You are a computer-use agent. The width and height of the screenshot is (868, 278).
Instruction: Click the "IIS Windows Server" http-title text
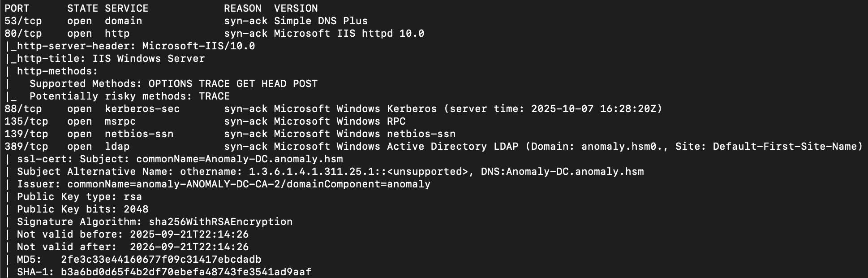click(148, 59)
